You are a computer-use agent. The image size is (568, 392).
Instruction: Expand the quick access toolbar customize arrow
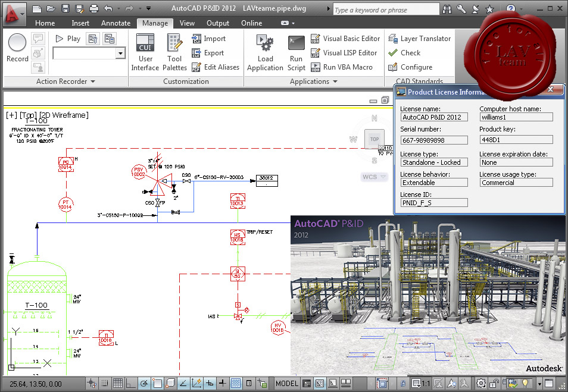tap(148, 8)
